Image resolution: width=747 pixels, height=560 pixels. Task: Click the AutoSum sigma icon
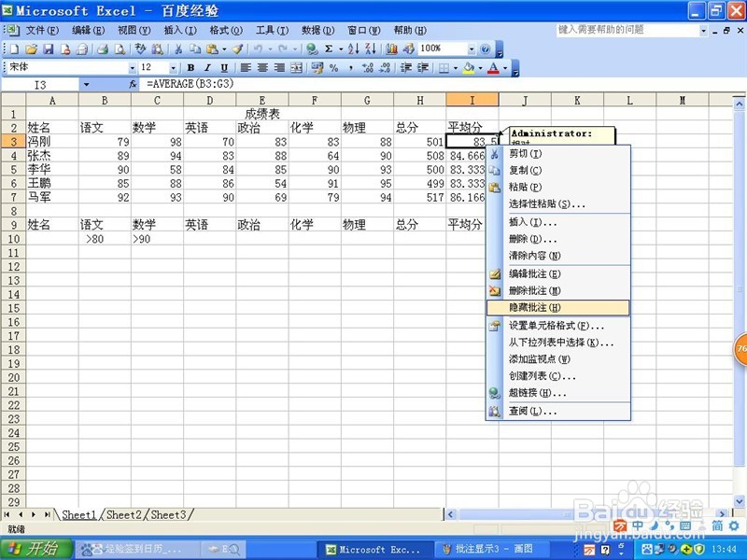329,49
